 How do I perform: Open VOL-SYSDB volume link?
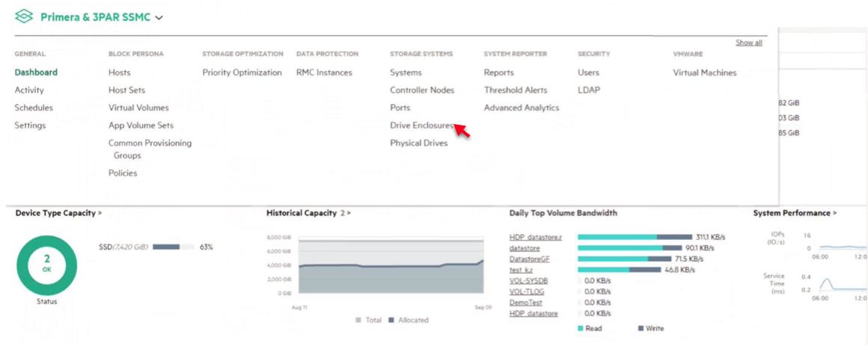point(529,281)
